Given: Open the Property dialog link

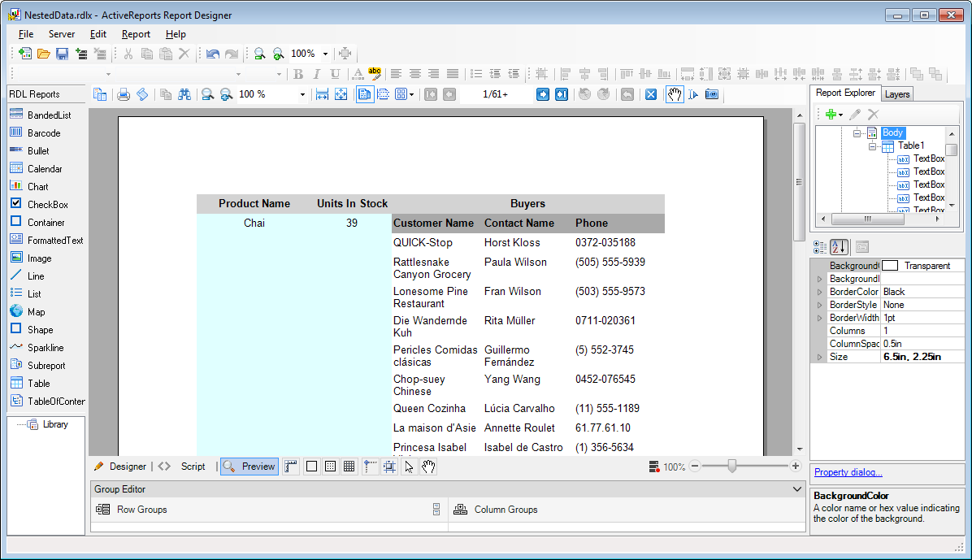Looking at the screenshot, I should (x=848, y=472).
